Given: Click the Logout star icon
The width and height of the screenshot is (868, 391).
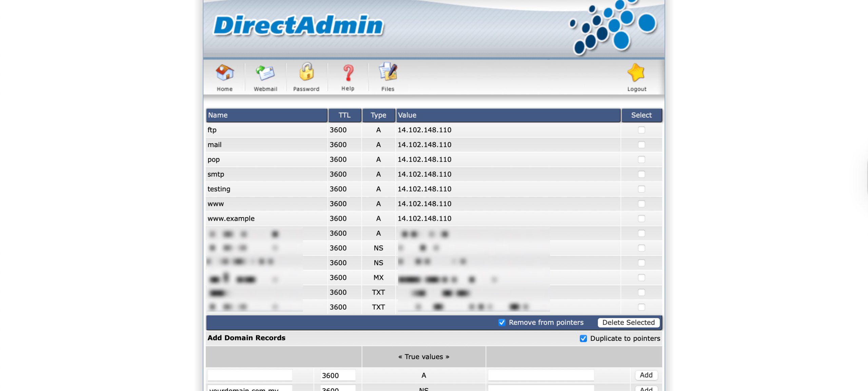Looking at the screenshot, I should tap(636, 73).
